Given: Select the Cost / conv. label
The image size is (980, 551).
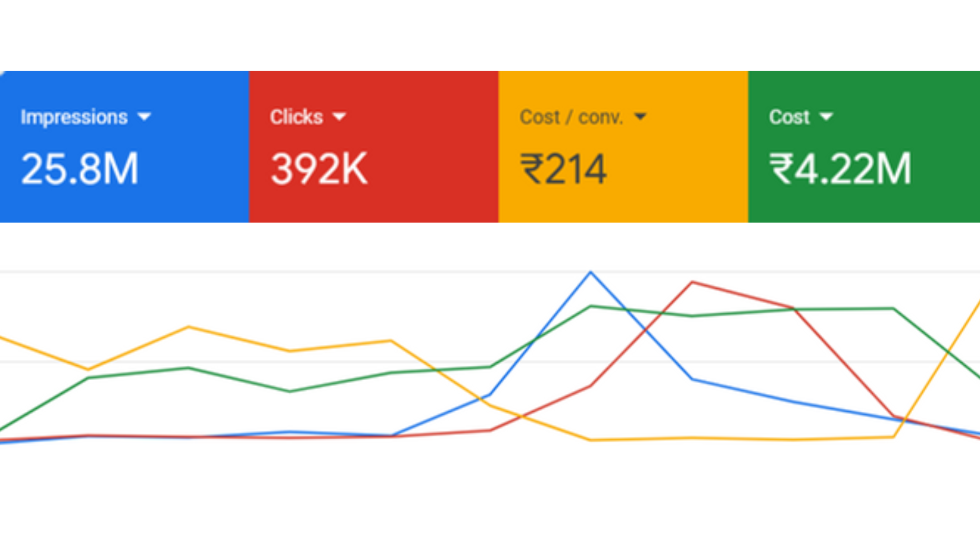Looking at the screenshot, I should click(x=572, y=117).
